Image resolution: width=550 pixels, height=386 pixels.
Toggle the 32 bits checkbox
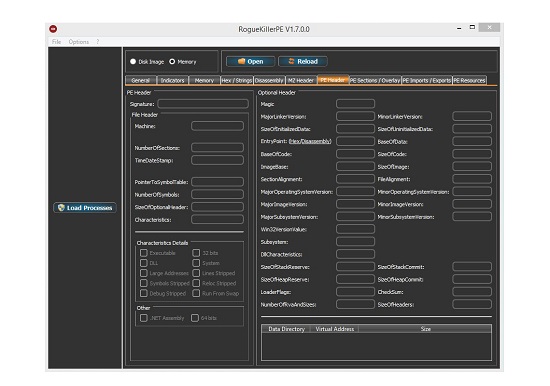pyautogui.click(x=196, y=253)
